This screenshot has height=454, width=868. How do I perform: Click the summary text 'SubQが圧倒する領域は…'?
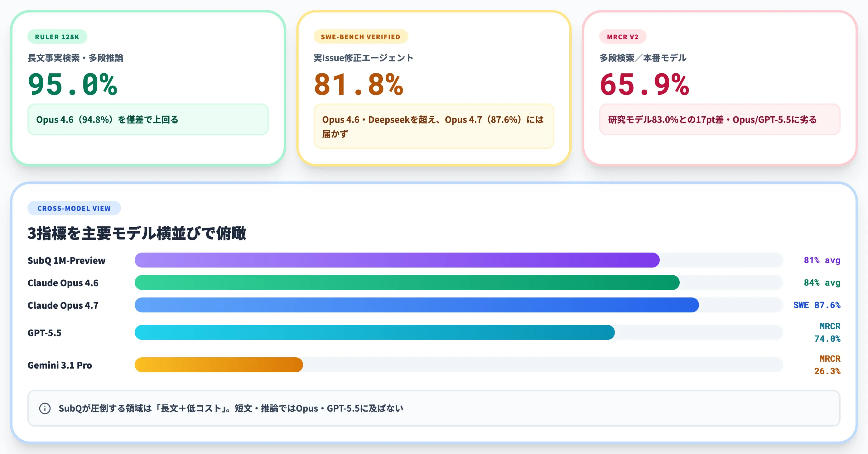click(x=231, y=408)
